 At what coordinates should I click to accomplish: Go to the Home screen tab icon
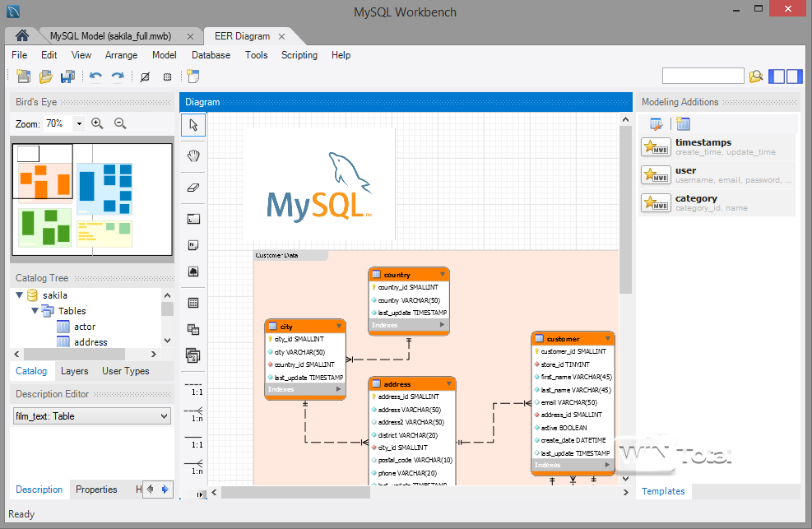pyautogui.click(x=23, y=36)
